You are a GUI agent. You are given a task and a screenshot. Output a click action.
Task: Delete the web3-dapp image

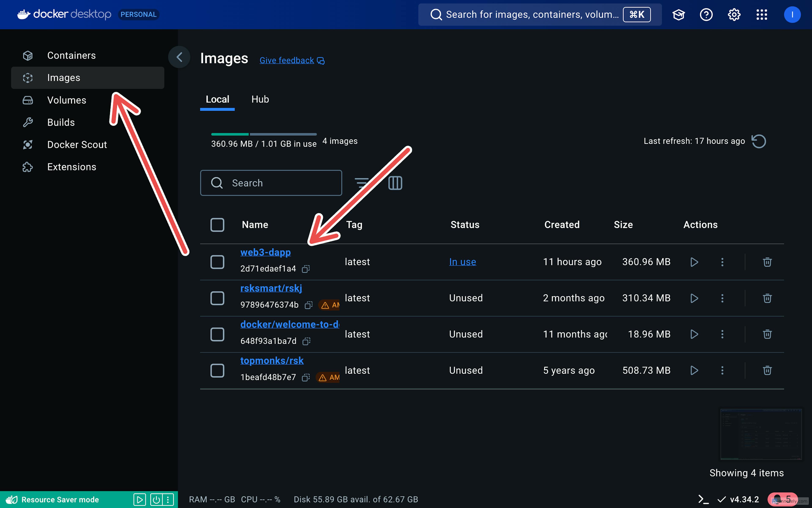pyautogui.click(x=767, y=262)
